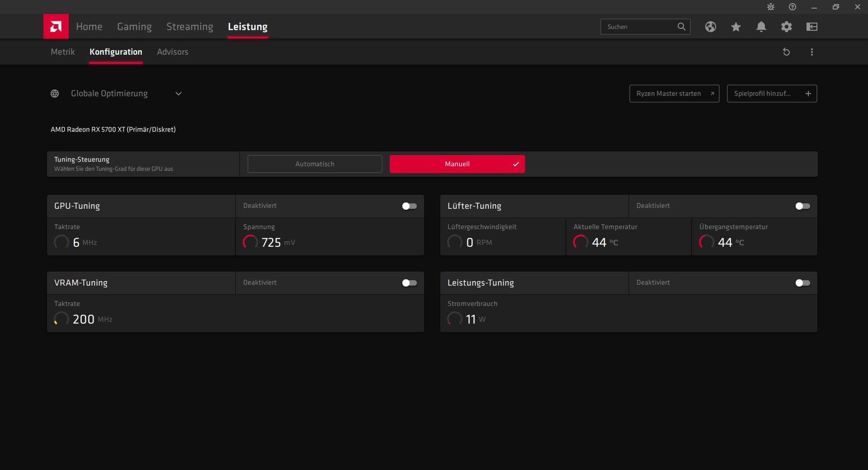Viewport: 868px width, 470px height.
Task: Click the Lüftergeschwindigkeit gauge dial
Action: click(455, 242)
